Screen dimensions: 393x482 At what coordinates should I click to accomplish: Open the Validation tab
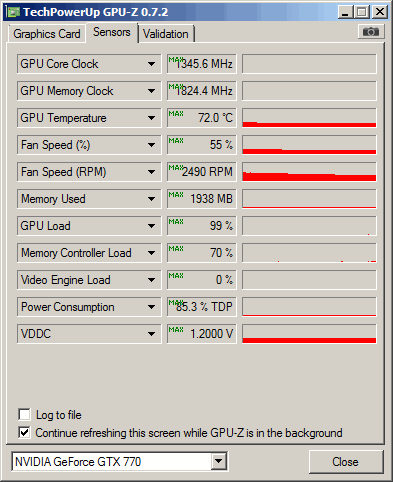click(x=166, y=34)
